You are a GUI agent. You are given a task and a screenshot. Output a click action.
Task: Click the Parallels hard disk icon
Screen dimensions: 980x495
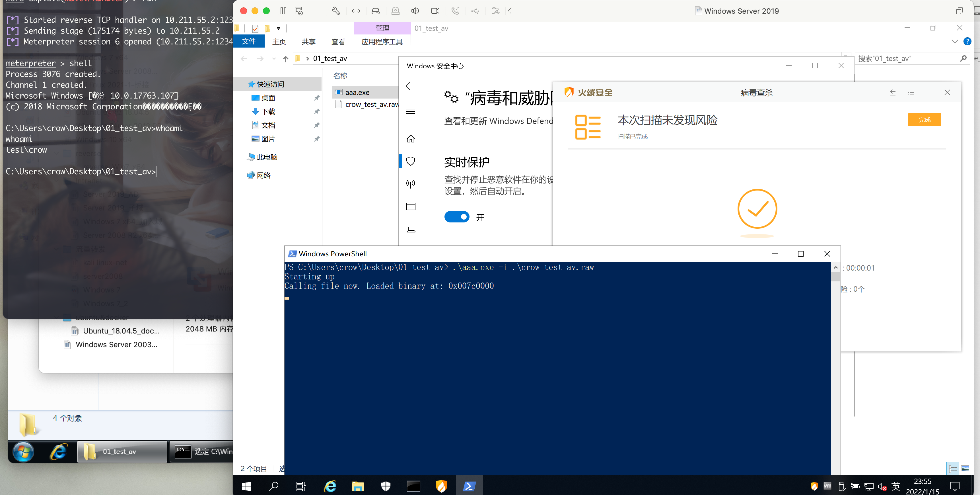point(376,11)
